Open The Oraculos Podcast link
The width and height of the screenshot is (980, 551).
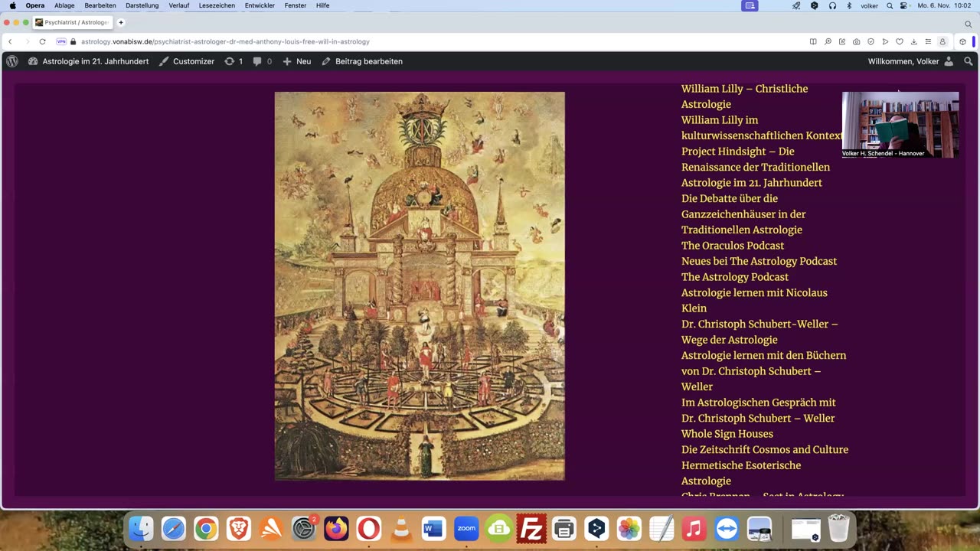pos(733,246)
